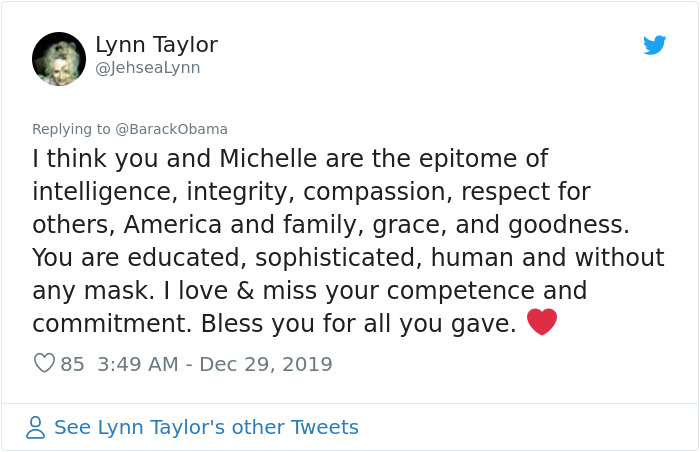The height and width of the screenshot is (452, 700).
Task: Click the person silhouette icon in the footer
Action: (36, 428)
